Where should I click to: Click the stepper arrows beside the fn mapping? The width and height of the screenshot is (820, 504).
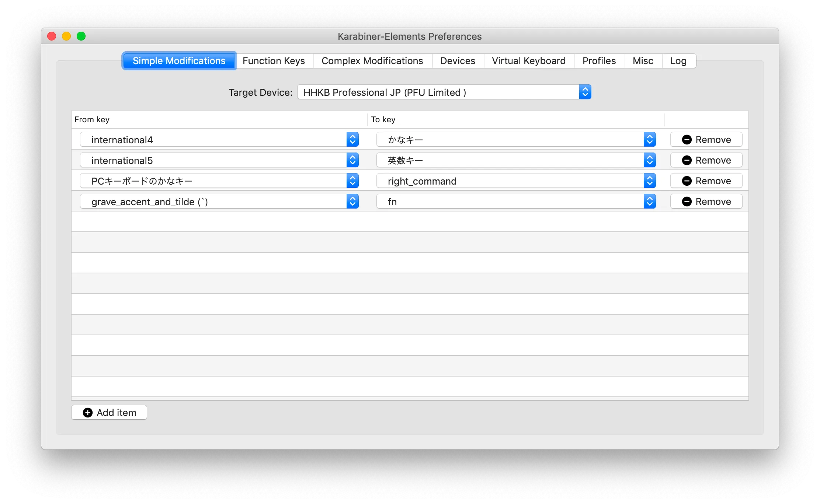point(650,201)
